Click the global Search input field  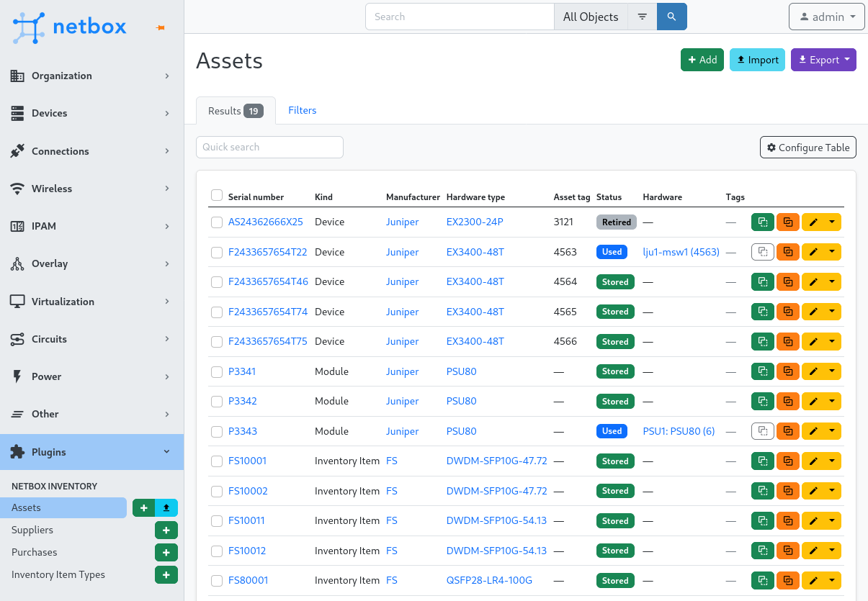pos(460,17)
